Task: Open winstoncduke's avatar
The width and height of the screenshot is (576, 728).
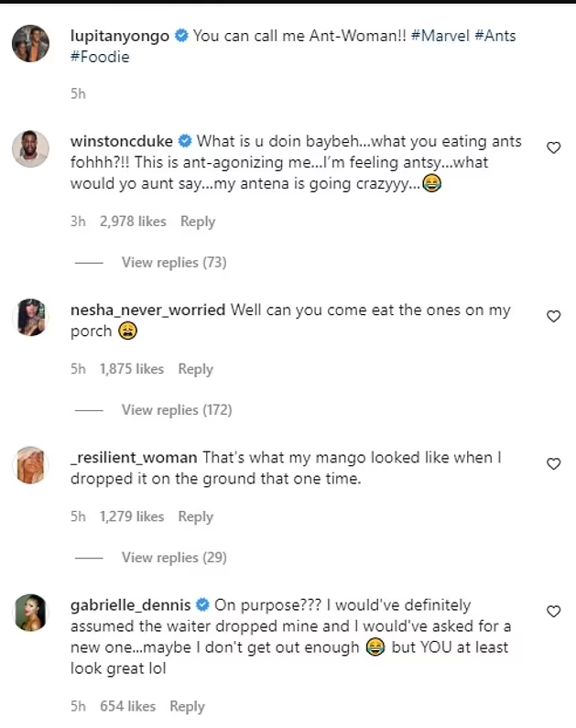Action: pos(30,148)
